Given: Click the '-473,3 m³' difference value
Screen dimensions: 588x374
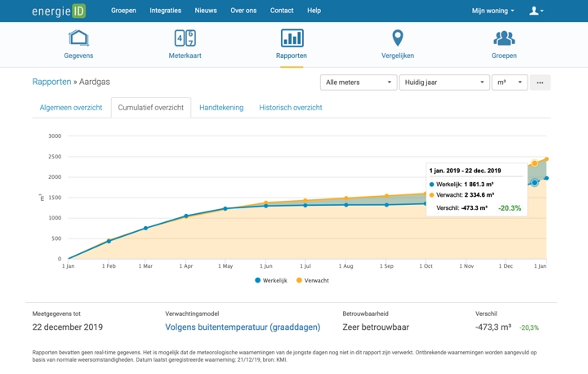Looking at the screenshot, I should point(493,327).
